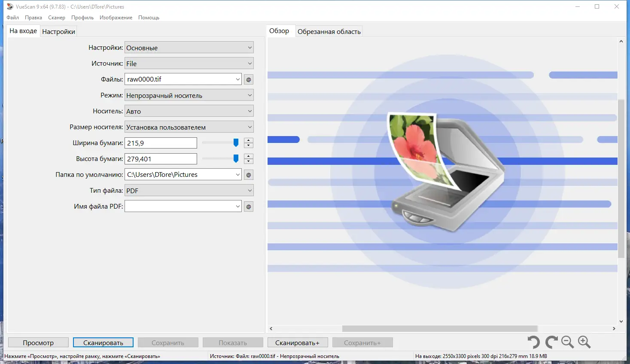The image size is (630, 364).
Task: Open the Файл menu
Action: 13,18
